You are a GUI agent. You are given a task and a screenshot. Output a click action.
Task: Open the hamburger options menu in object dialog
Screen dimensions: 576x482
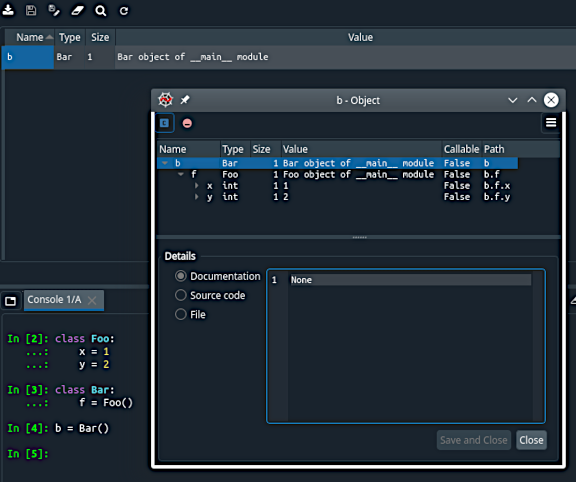551,122
